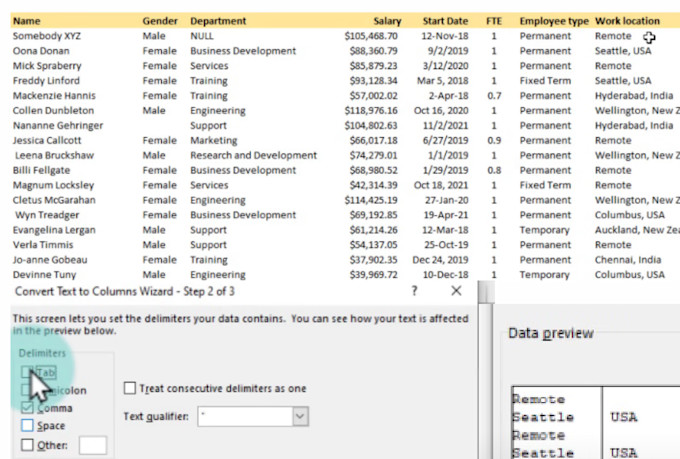Screen dimensions: 680x459
Task: Enable the Other delimiter checkbox
Action: [27, 445]
